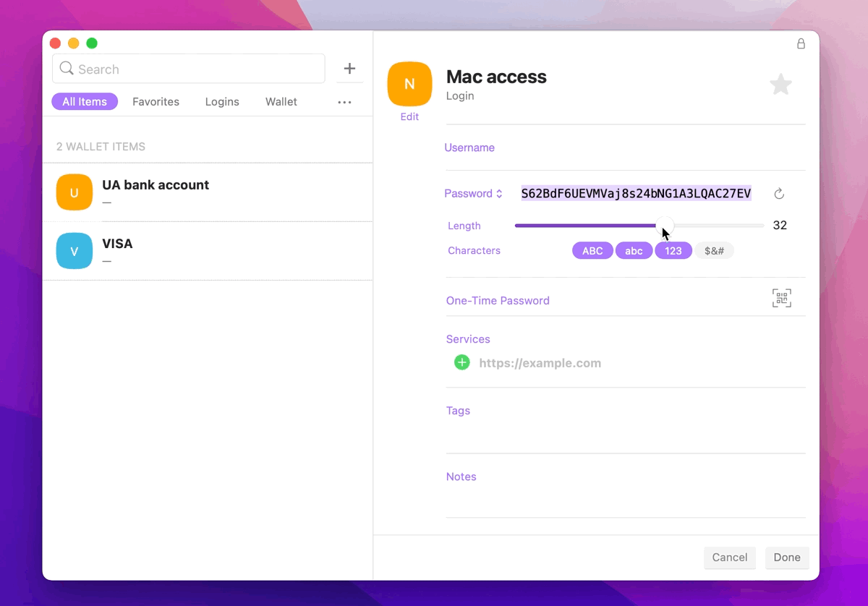Viewport: 868px width, 606px height.
Task: Star the Mac access login as favorite
Action: 780,84
